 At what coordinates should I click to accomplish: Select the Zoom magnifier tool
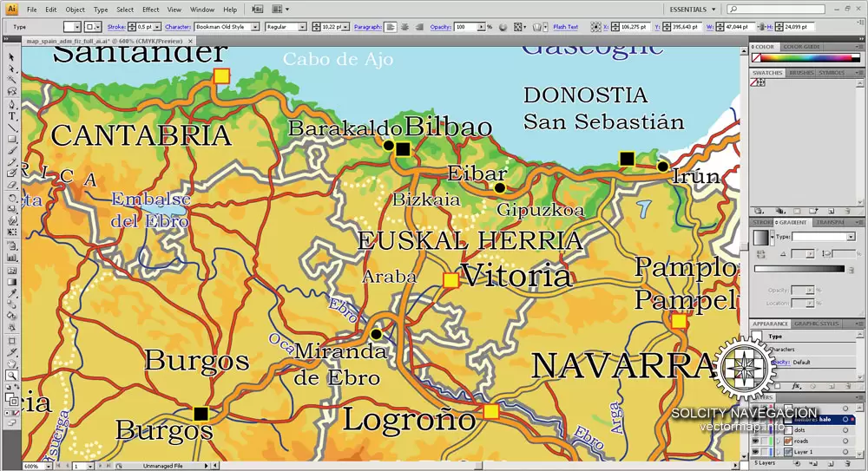11,376
